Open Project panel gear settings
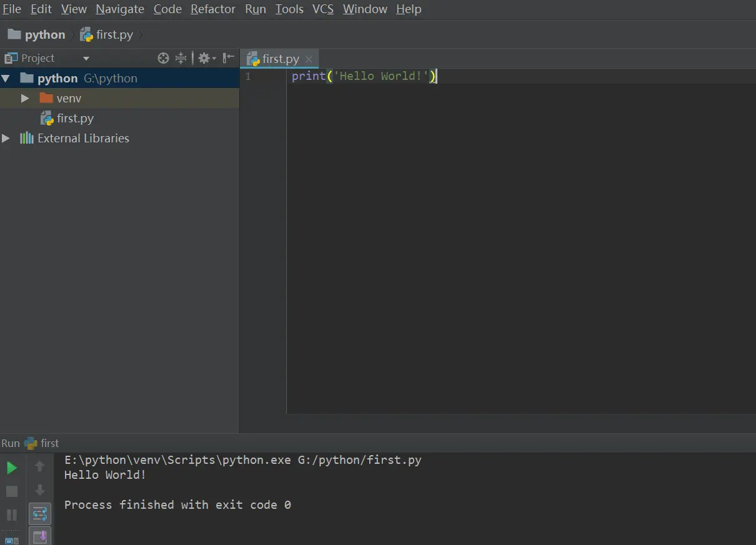756x545 pixels. (206, 58)
